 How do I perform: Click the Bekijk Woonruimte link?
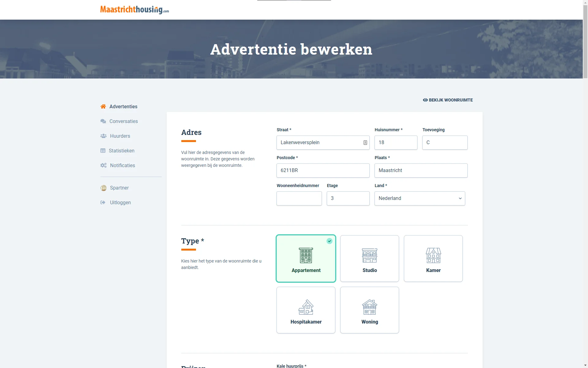pos(448,100)
